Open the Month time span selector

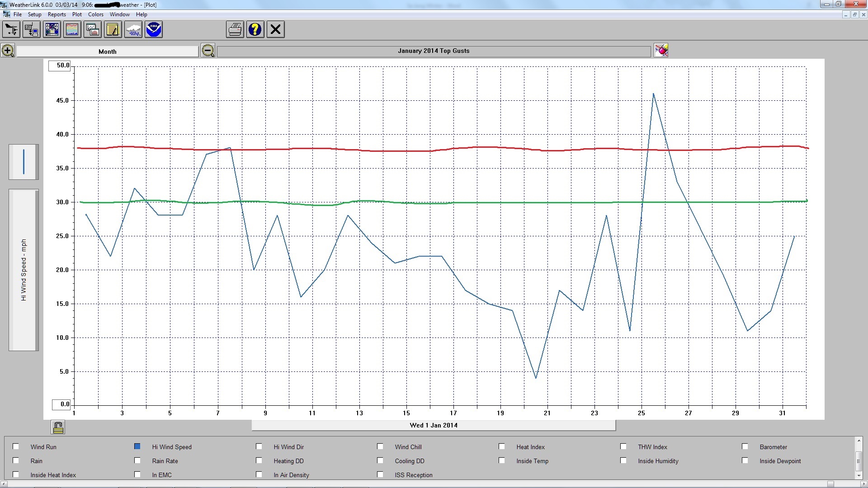tap(108, 52)
